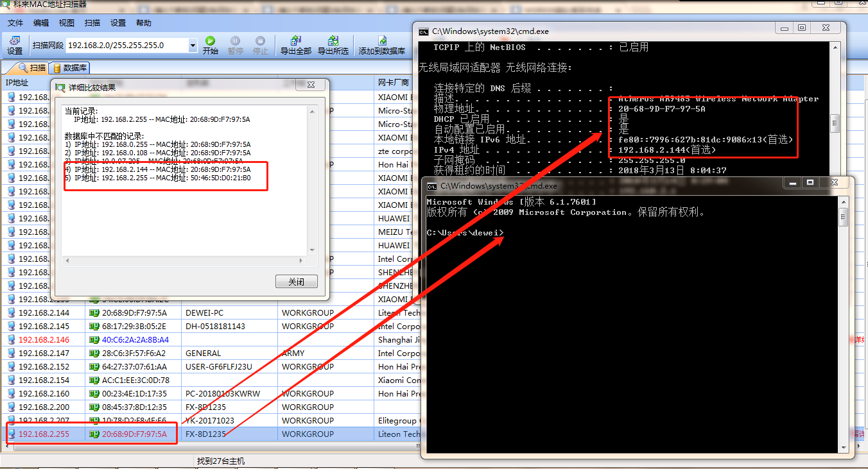Sort by the IP地址 column header
Image resolution: width=868 pixels, height=469 pixels.
tap(44, 83)
